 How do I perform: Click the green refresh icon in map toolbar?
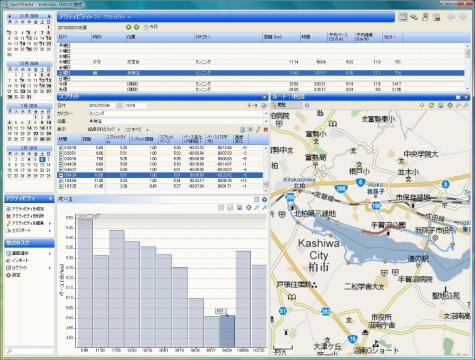pos(431,105)
